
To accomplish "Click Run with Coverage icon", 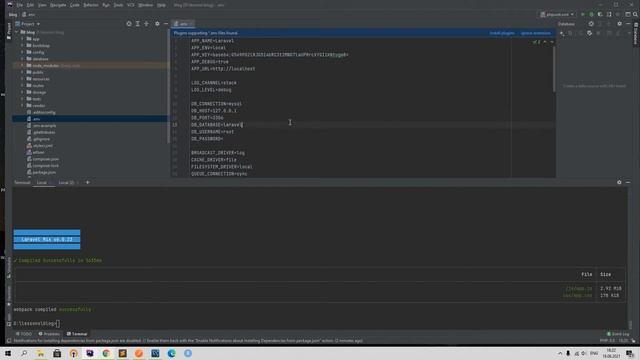I will (600, 14).
